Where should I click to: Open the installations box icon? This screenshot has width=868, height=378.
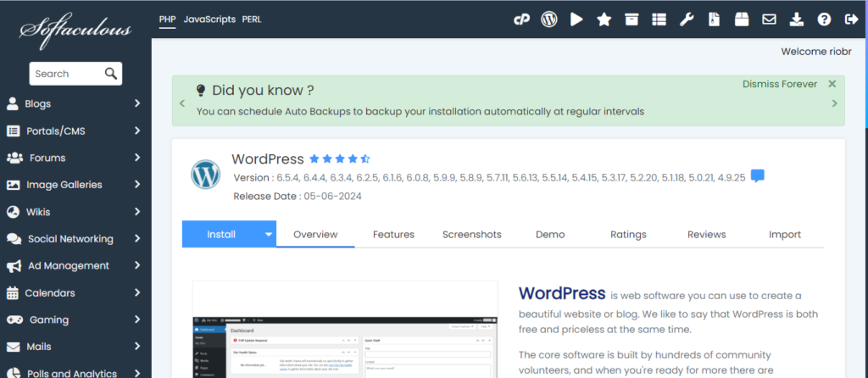pos(632,19)
